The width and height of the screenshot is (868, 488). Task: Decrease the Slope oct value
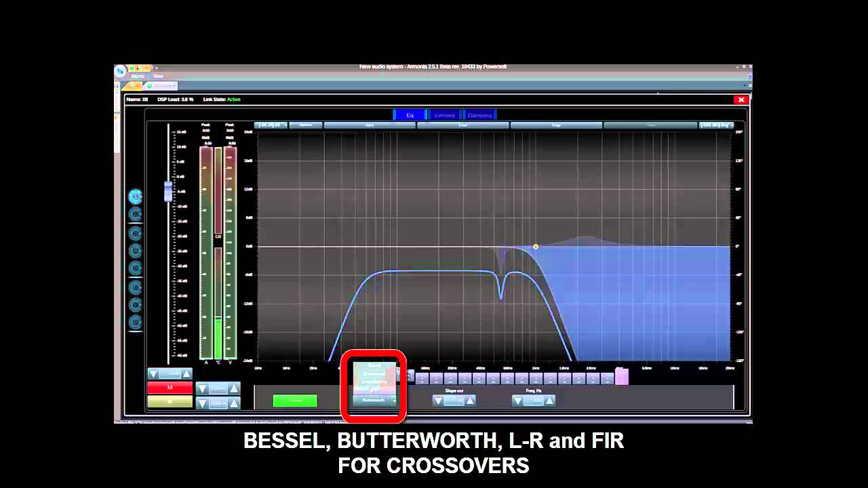438,401
